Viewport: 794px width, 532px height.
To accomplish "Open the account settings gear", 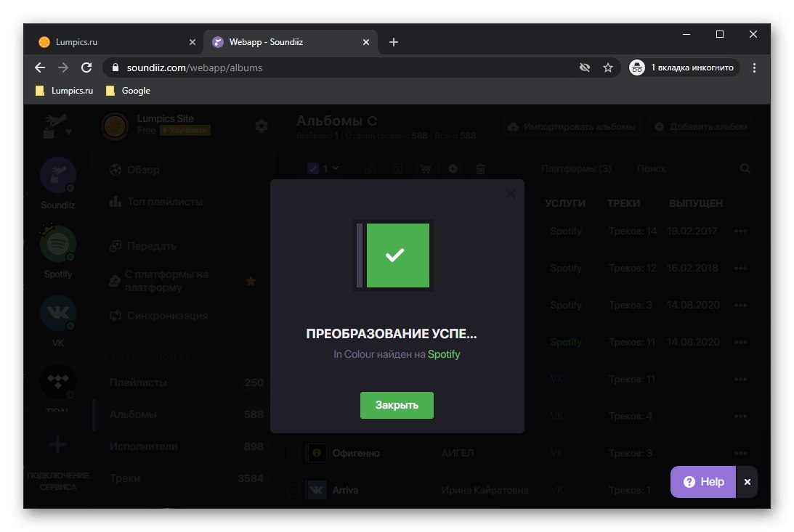I will pyautogui.click(x=262, y=126).
